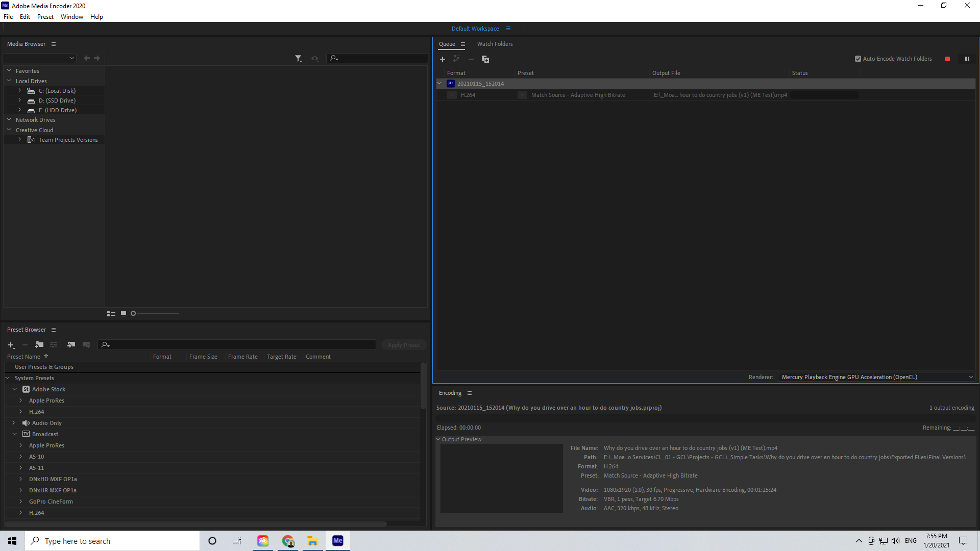Click the Add Output icon in the Queue toolbar
Image resolution: width=980 pixels, height=551 pixels.
pos(457,59)
